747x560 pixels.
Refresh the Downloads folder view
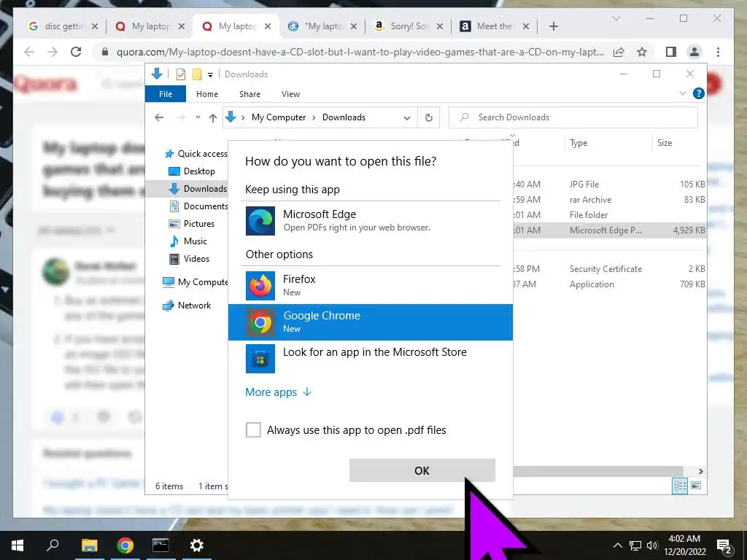point(429,117)
